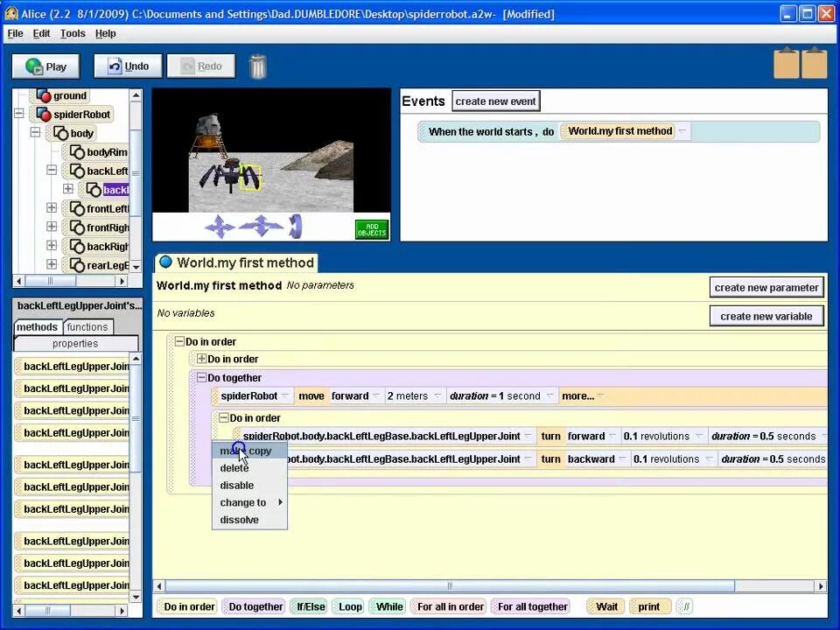
Task: Click the first clipboard icon
Action: tap(787, 64)
